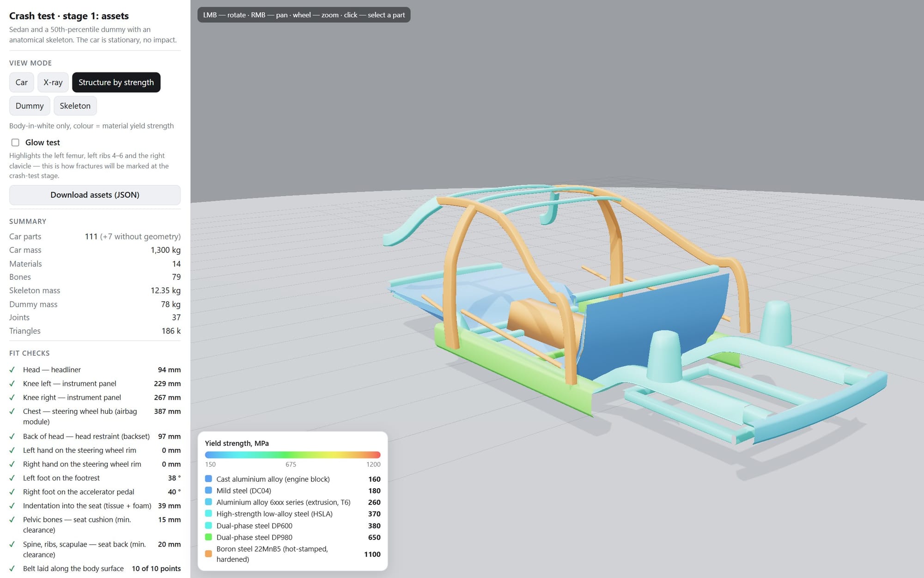Viewport: 924px width, 578px height.
Task: Click the 229 mm knee left value
Action: [167, 384]
